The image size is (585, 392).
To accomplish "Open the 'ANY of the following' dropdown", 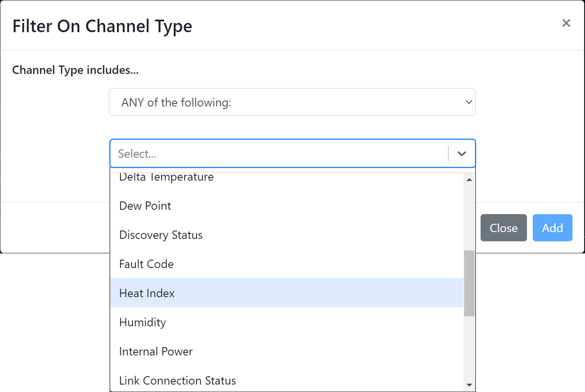I will [x=292, y=102].
